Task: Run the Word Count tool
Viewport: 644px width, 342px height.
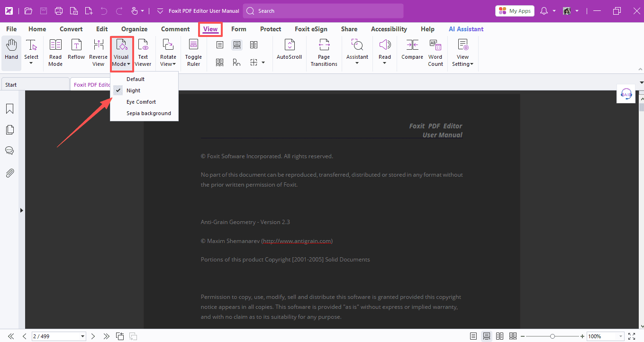Action: pos(435,53)
